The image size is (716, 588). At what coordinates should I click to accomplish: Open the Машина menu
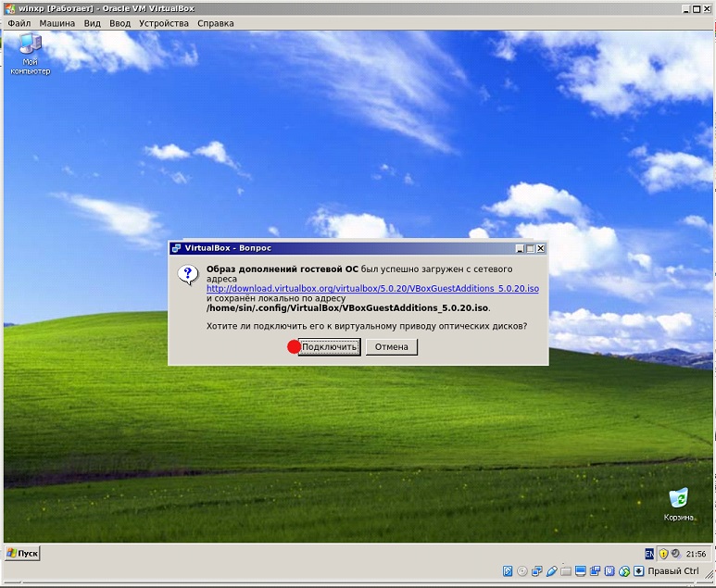point(57,23)
